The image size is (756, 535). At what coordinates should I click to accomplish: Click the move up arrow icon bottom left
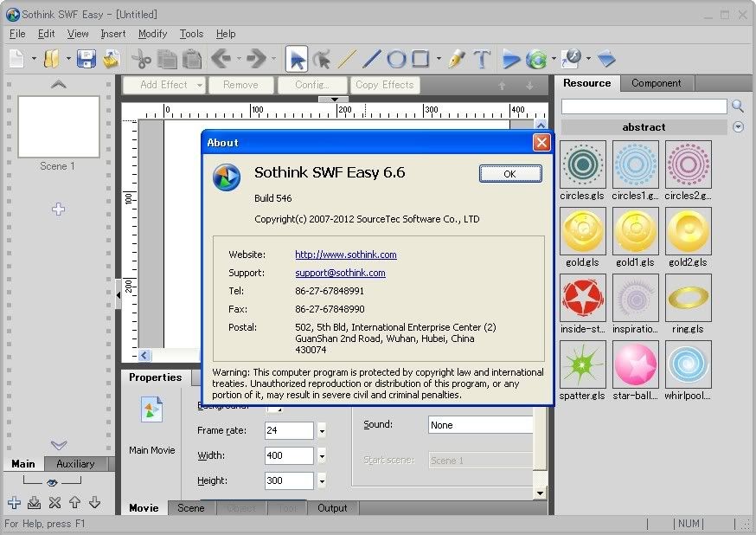74,502
